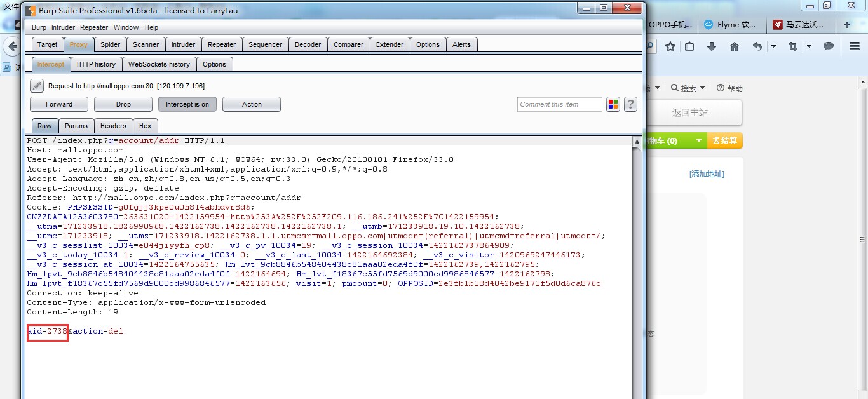Switch to the Intruder tool tab

(184, 44)
